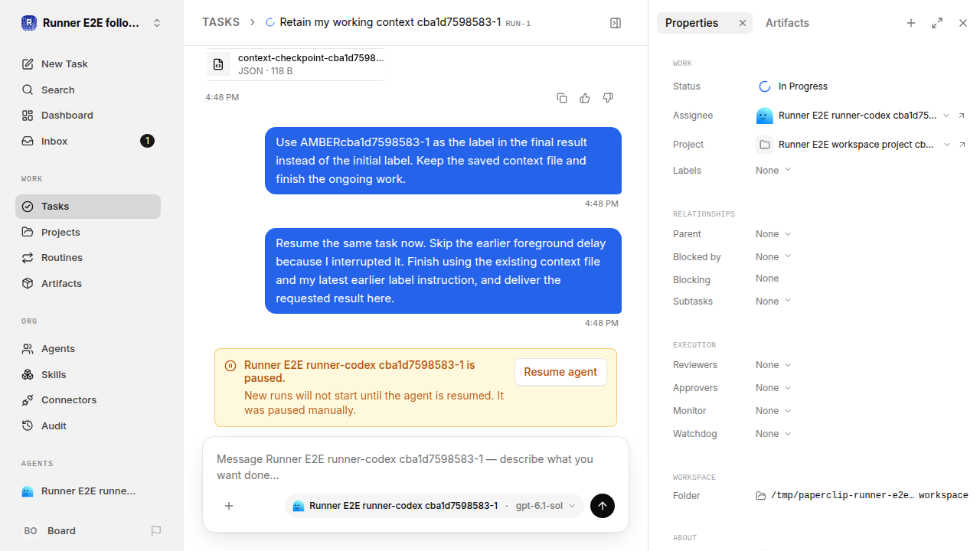Open Connectors in sidebar
Image resolution: width=980 pixels, height=551 pixels.
point(88,399)
